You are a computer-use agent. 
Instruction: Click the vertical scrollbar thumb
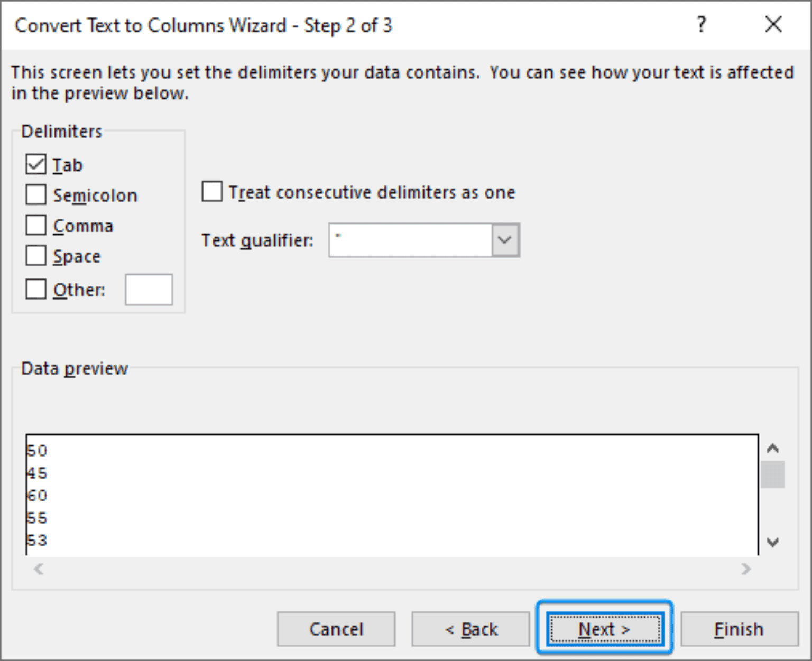772,476
